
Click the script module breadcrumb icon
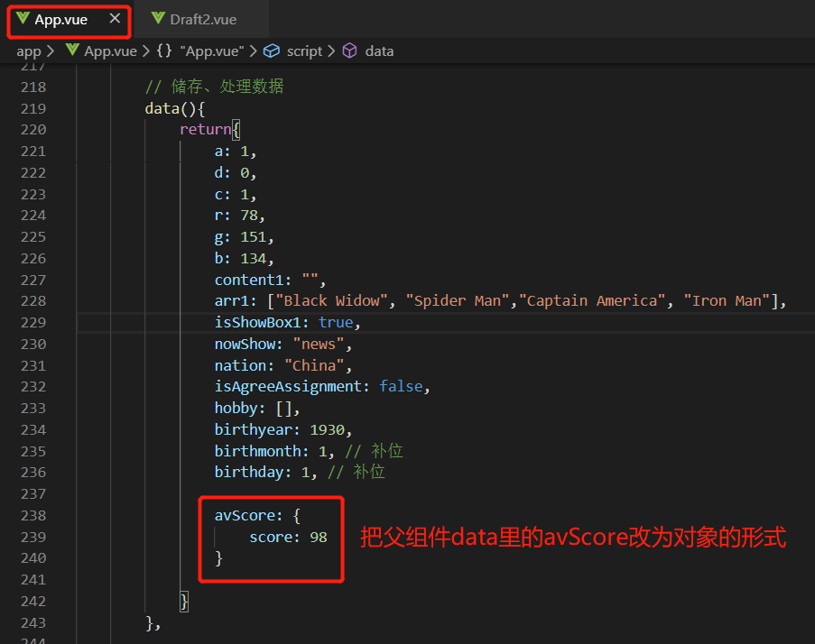click(272, 51)
